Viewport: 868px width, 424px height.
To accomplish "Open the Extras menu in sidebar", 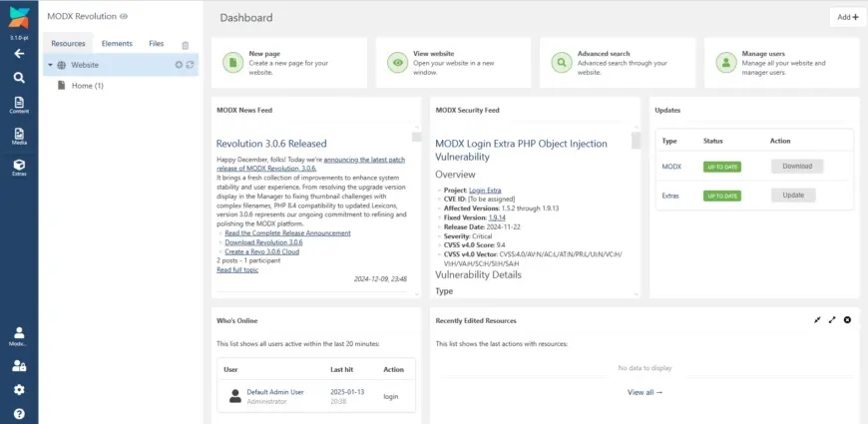I will coord(19,167).
